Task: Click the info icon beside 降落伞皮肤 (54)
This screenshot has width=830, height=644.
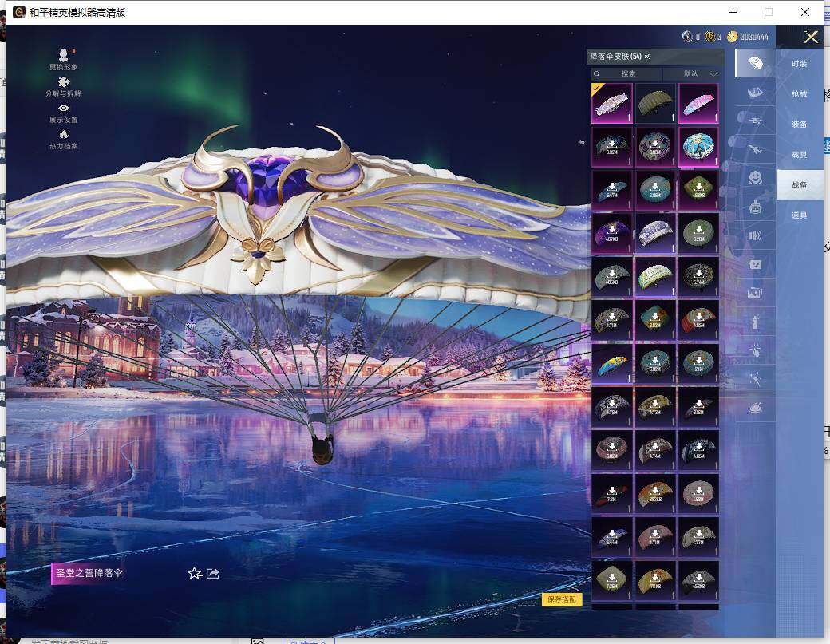Action: click(x=647, y=57)
